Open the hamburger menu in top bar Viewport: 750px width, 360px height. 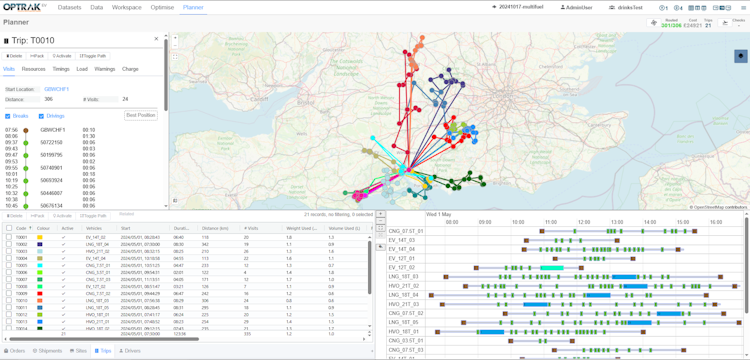point(743,8)
